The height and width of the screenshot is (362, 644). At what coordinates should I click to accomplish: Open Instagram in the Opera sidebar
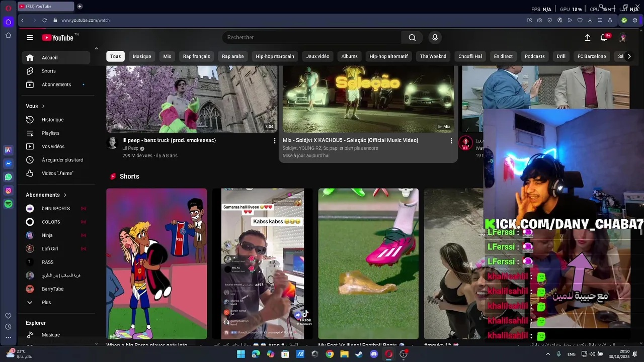8,191
